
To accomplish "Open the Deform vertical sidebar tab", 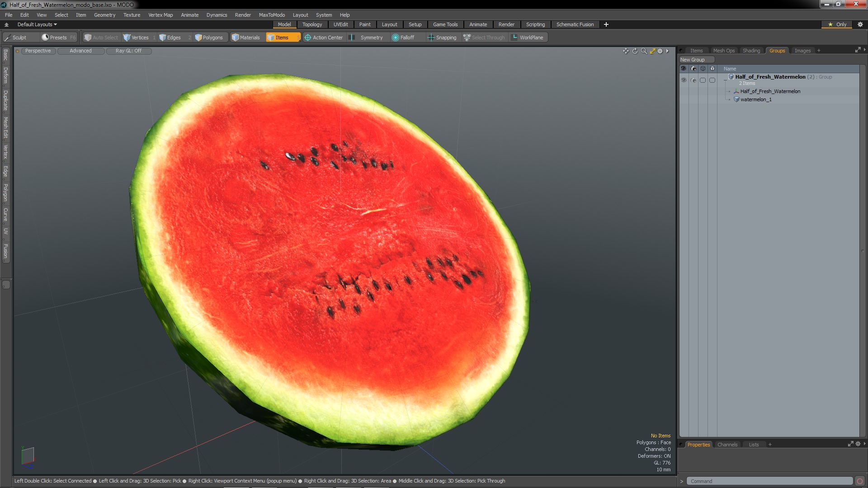I will coord(5,76).
